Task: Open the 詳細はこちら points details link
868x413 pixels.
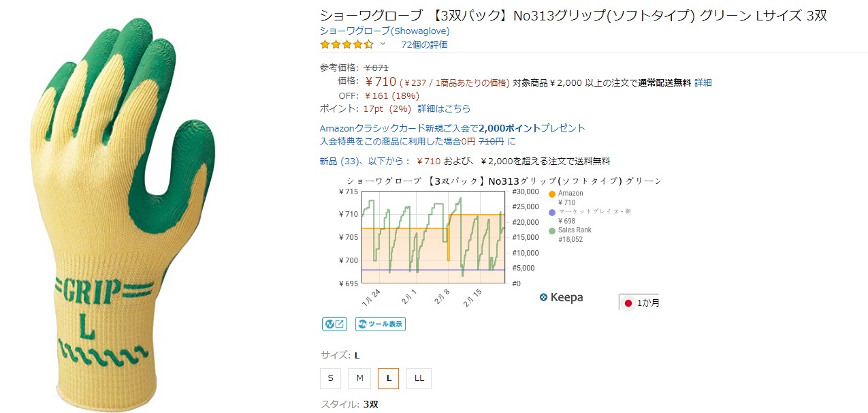Action: [x=444, y=108]
